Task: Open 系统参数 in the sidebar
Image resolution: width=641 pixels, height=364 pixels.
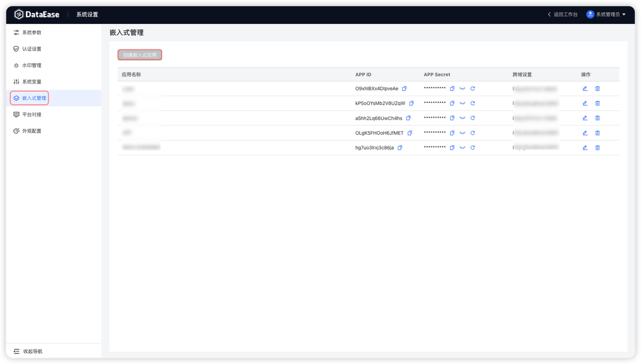Action: tap(32, 33)
